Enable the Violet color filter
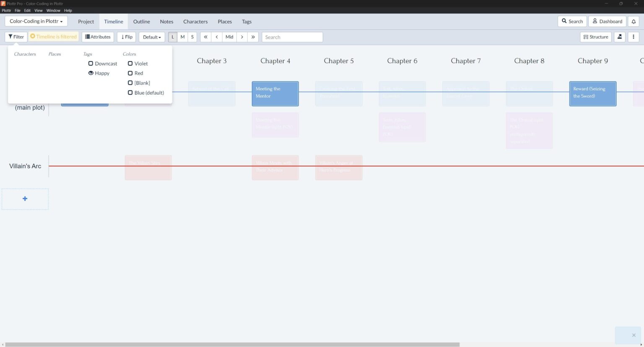644x347 pixels. coord(130,63)
